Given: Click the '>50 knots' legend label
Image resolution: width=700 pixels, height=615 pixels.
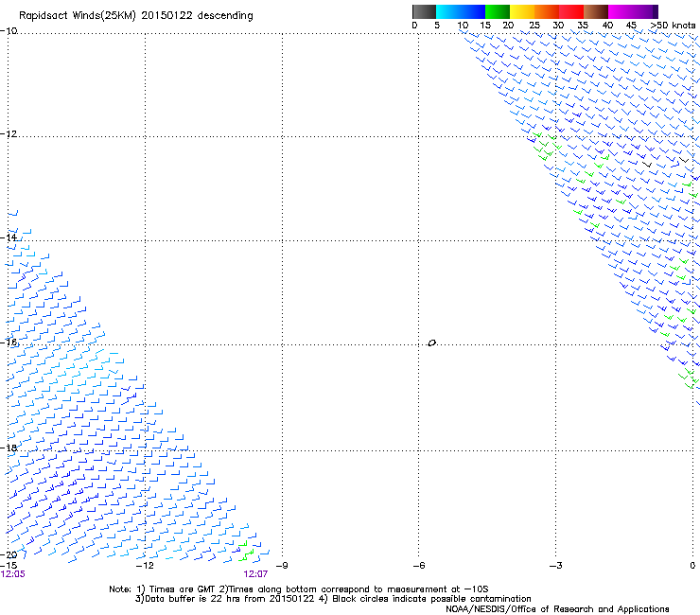Looking at the screenshot, I should (x=673, y=26).
